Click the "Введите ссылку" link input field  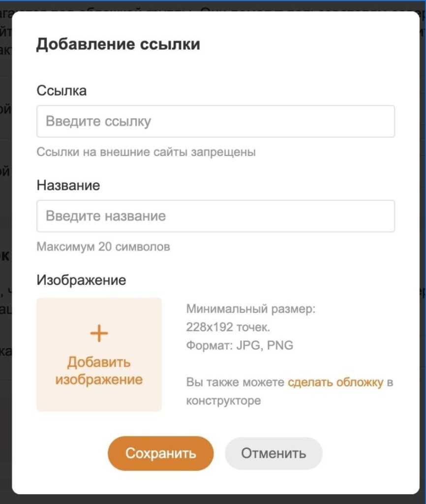pos(215,122)
